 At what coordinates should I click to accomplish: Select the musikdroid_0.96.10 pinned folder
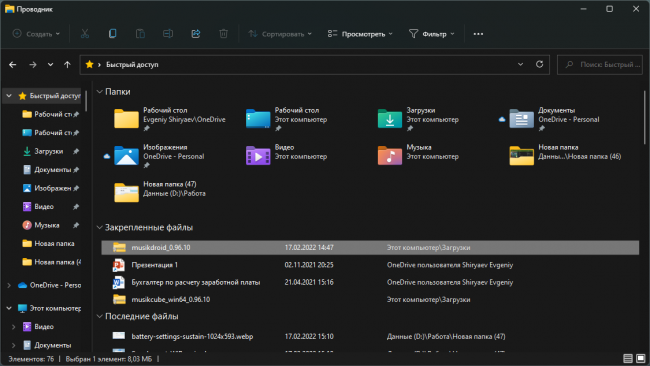pos(370,247)
